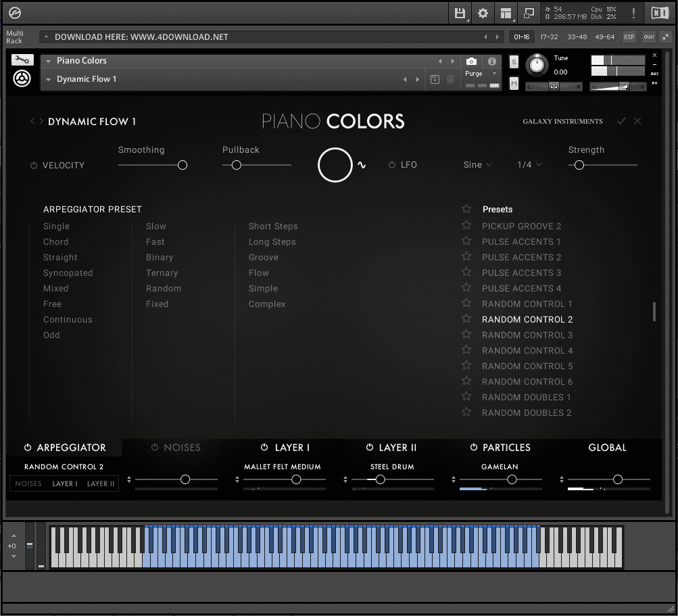Viewport: 678px width, 616px height.
Task: Open the GLOBAL tab
Action: [607, 448]
